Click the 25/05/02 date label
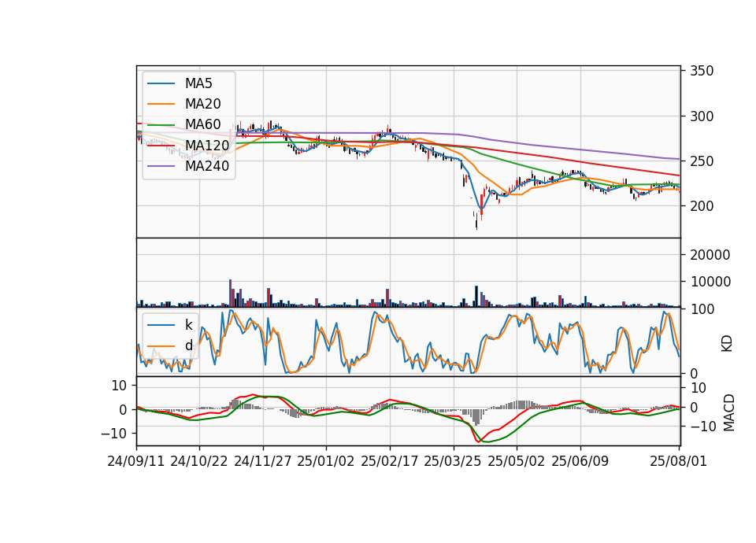 [x=517, y=461]
